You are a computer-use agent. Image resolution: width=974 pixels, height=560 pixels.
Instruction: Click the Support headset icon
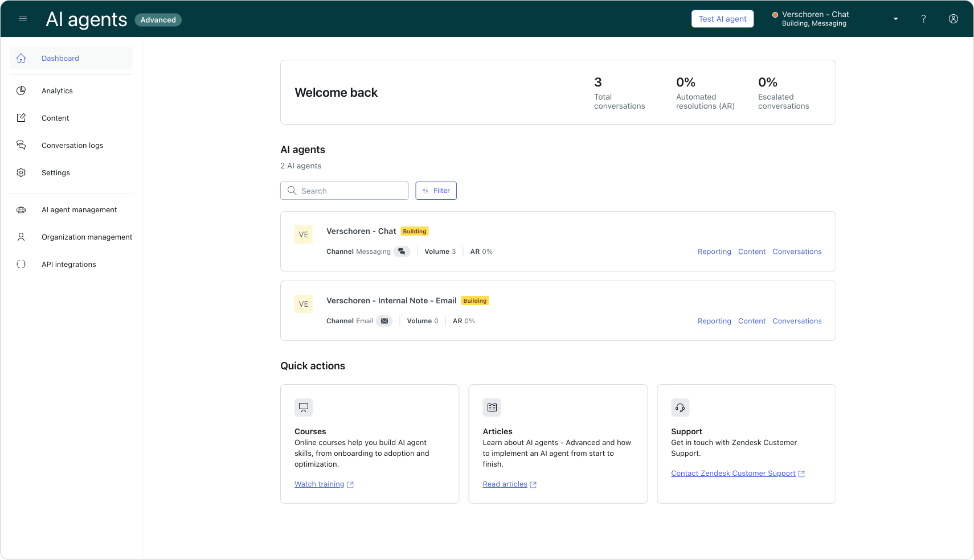[680, 407]
